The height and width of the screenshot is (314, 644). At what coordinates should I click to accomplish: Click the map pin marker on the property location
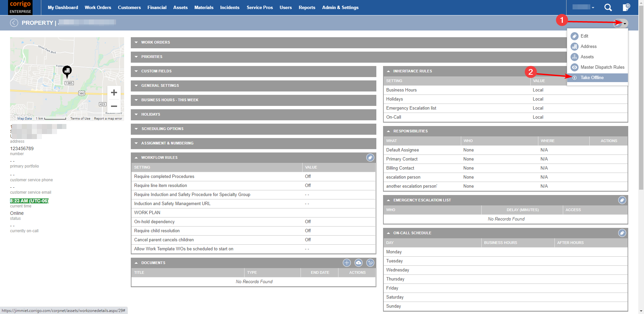pyautogui.click(x=67, y=71)
